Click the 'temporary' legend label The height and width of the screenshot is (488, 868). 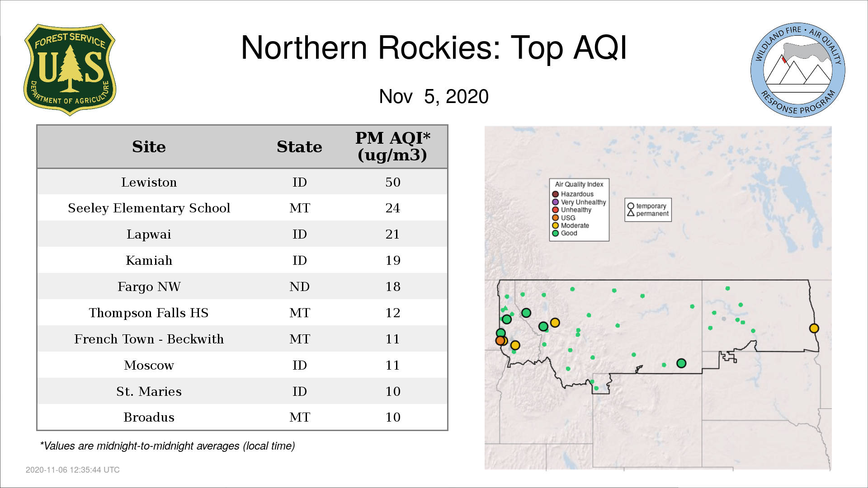651,206
